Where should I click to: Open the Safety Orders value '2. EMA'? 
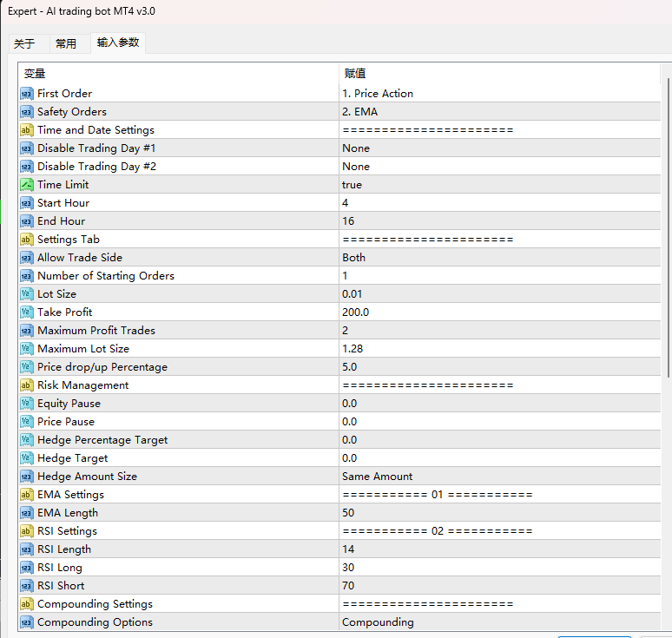click(500, 112)
